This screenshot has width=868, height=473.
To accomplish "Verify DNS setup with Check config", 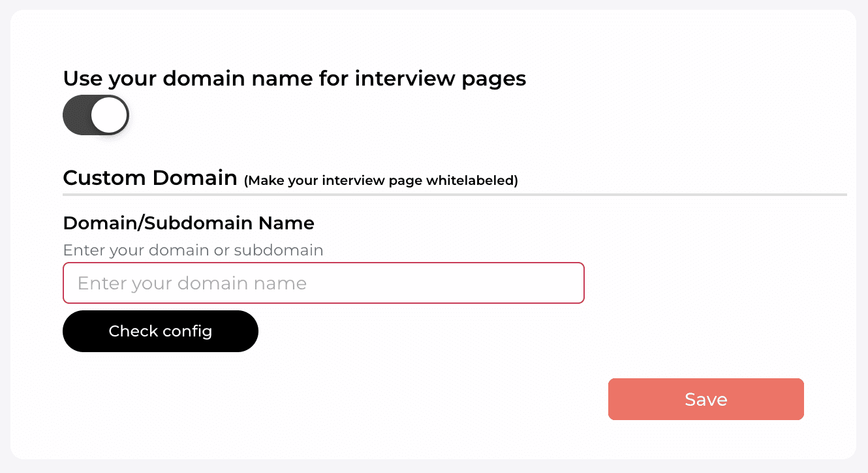I will 161,331.
